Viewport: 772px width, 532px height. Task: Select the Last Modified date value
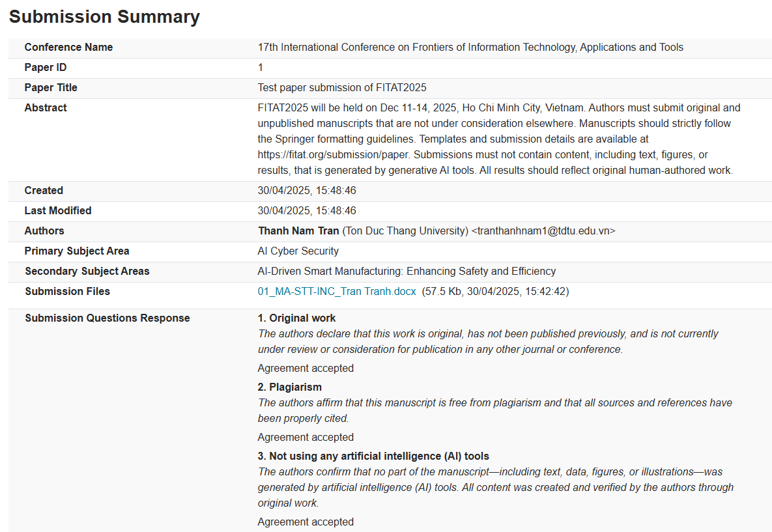(x=307, y=210)
